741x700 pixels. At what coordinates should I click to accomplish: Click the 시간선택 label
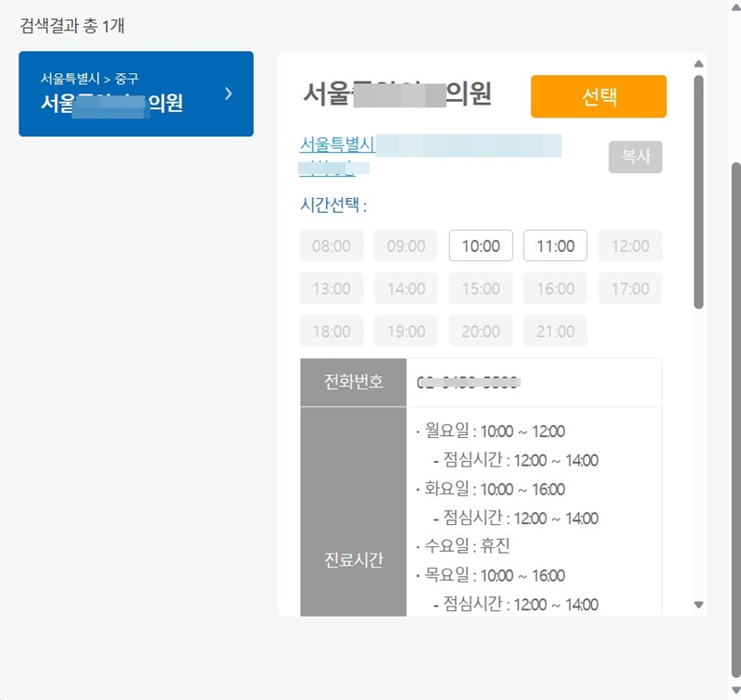point(333,205)
